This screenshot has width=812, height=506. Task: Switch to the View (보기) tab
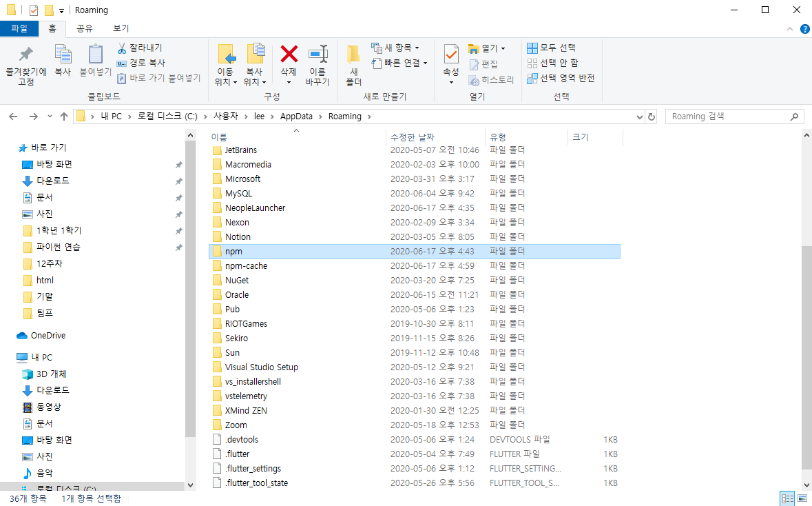tap(121, 28)
